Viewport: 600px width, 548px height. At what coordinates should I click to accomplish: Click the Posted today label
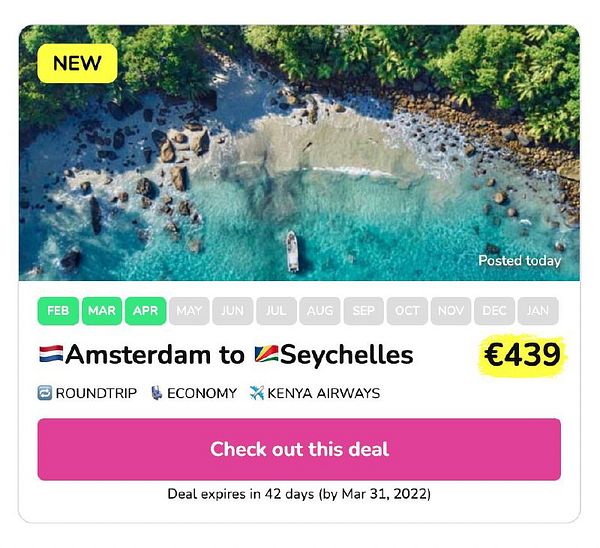(519, 261)
